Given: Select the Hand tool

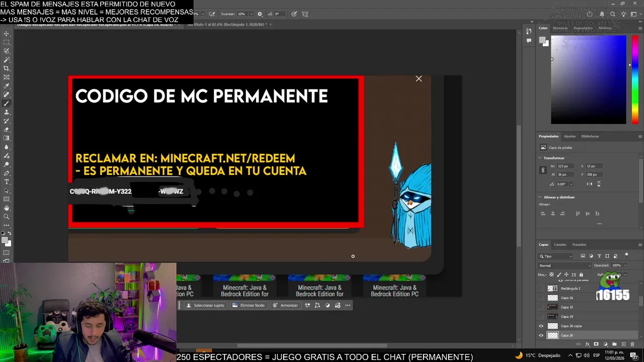Looking at the screenshot, I should pyautogui.click(x=7, y=208).
